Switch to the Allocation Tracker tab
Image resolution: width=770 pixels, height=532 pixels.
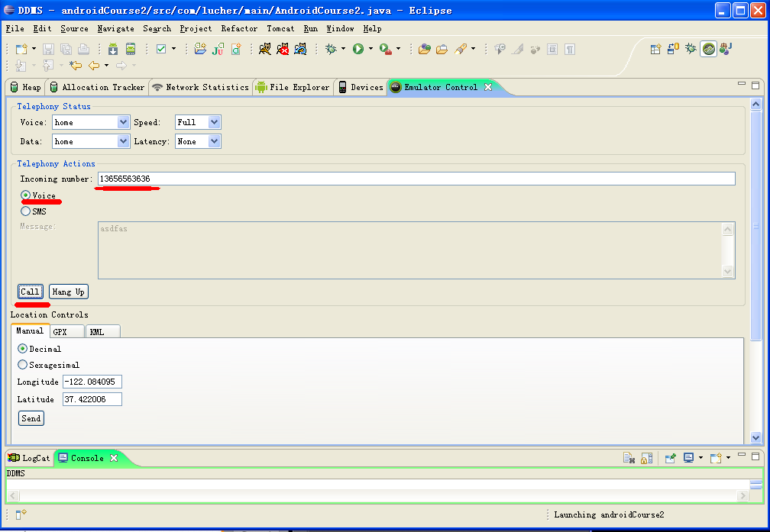click(x=97, y=87)
